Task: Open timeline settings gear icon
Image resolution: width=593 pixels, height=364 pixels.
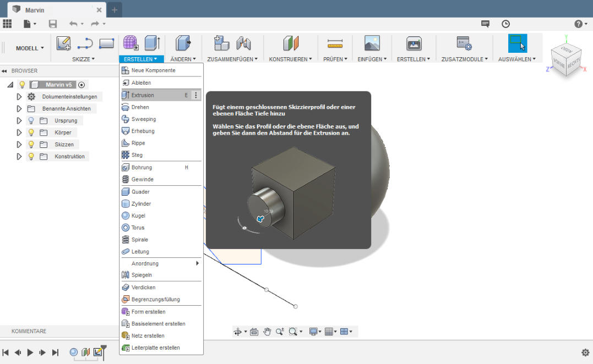Action: click(x=585, y=352)
